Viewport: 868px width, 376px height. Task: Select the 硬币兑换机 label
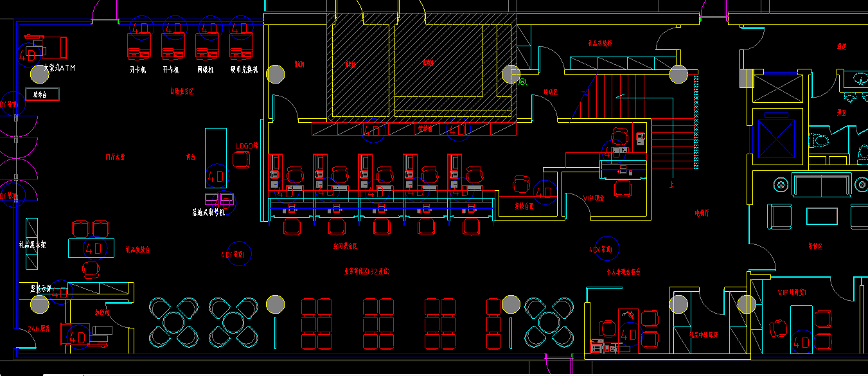(x=244, y=69)
